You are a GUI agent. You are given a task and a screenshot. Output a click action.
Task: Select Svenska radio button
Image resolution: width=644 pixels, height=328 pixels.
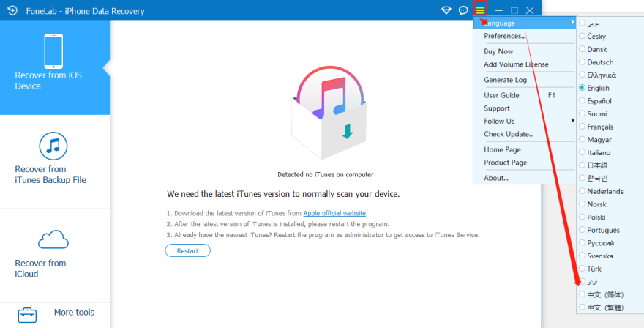tap(582, 256)
